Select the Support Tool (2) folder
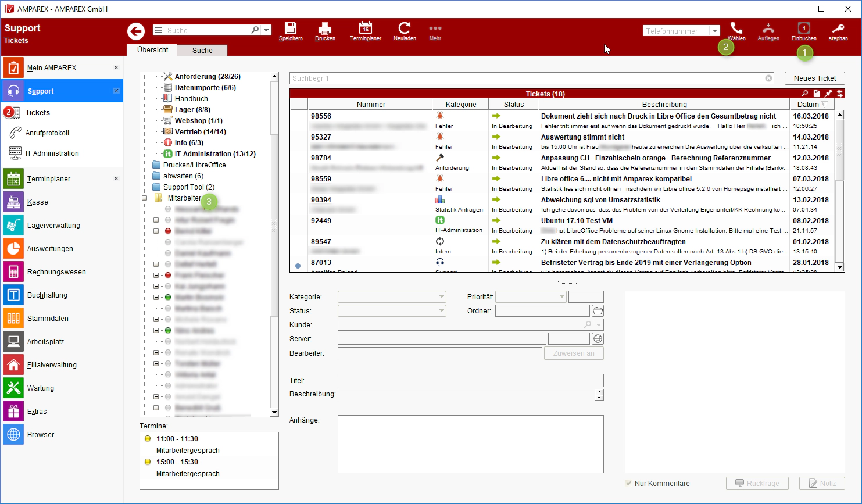 tap(188, 187)
